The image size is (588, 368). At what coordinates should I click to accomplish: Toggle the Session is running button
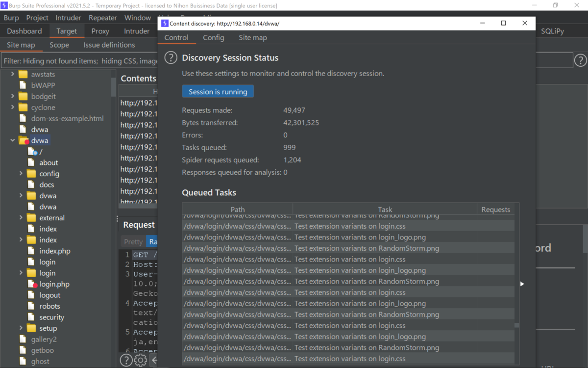click(x=218, y=91)
